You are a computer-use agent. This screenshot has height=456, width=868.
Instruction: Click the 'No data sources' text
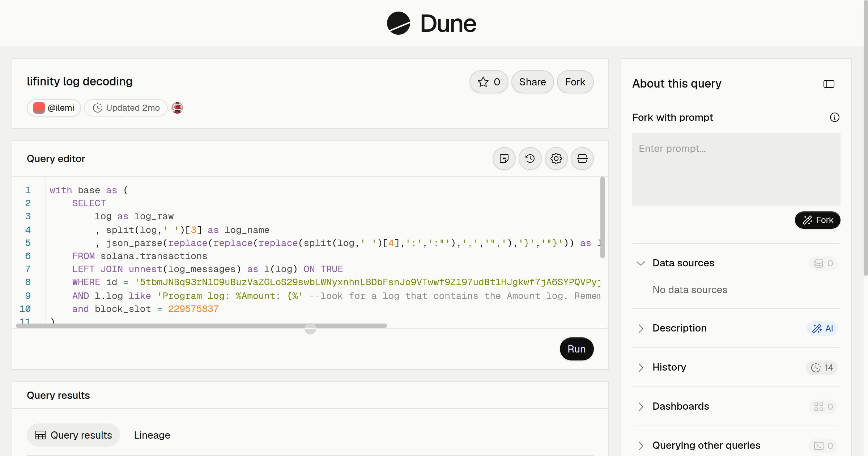click(690, 290)
